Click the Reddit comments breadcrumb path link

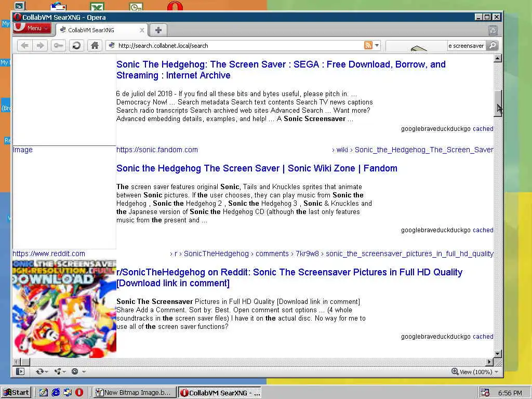pyautogui.click(x=331, y=254)
